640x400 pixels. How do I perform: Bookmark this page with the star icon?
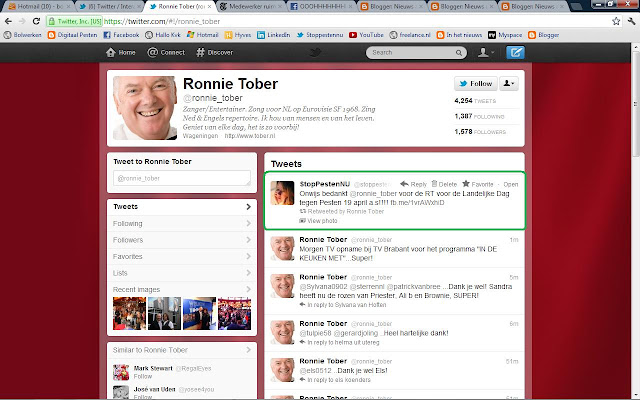616,21
